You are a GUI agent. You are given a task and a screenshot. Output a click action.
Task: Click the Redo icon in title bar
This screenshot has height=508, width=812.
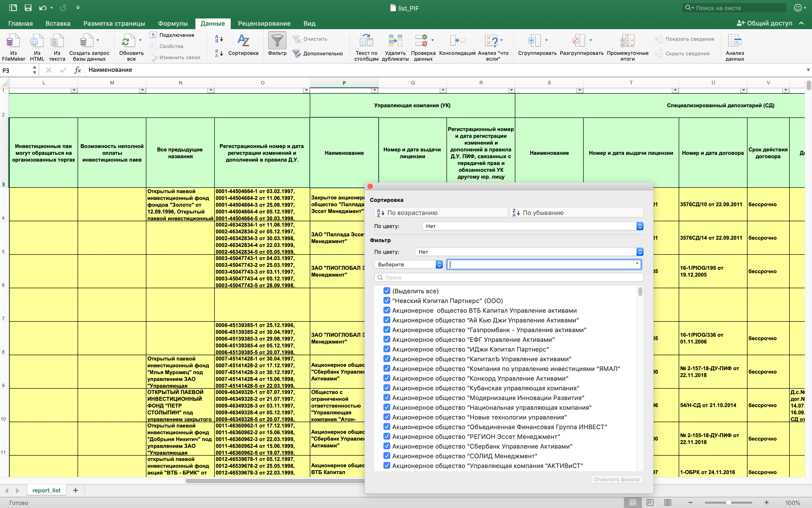coord(63,8)
